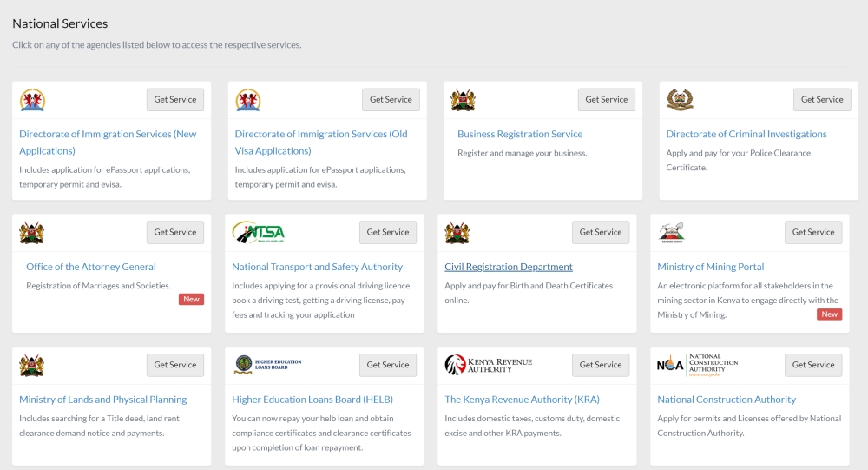The width and height of the screenshot is (868, 470).
Task: Click the New badge on Attorney General card
Action: [x=192, y=300]
